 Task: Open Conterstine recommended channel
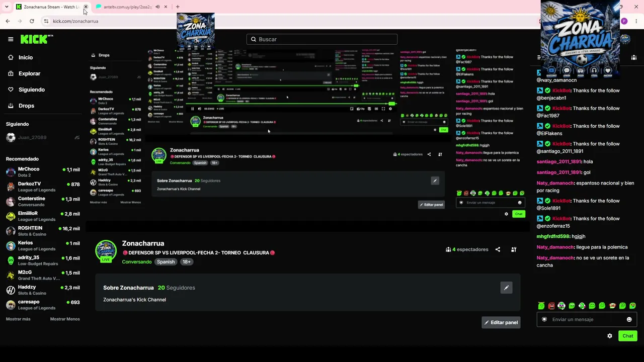pos(43,201)
